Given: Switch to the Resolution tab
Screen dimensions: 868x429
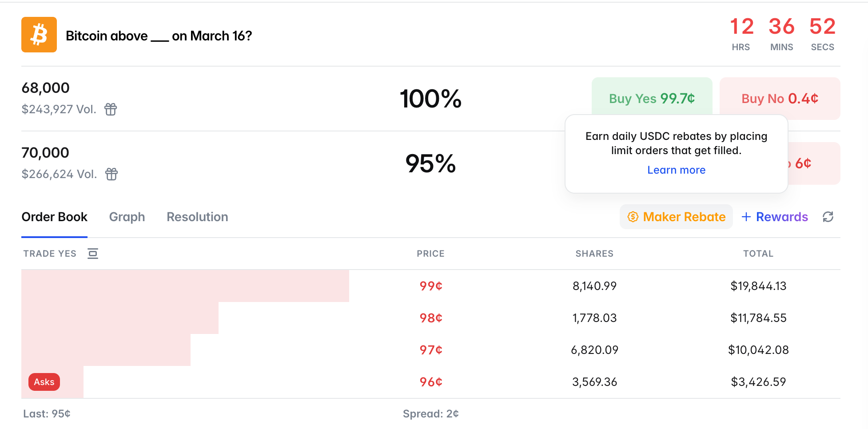Looking at the screenshot, I should click(197, 217).
